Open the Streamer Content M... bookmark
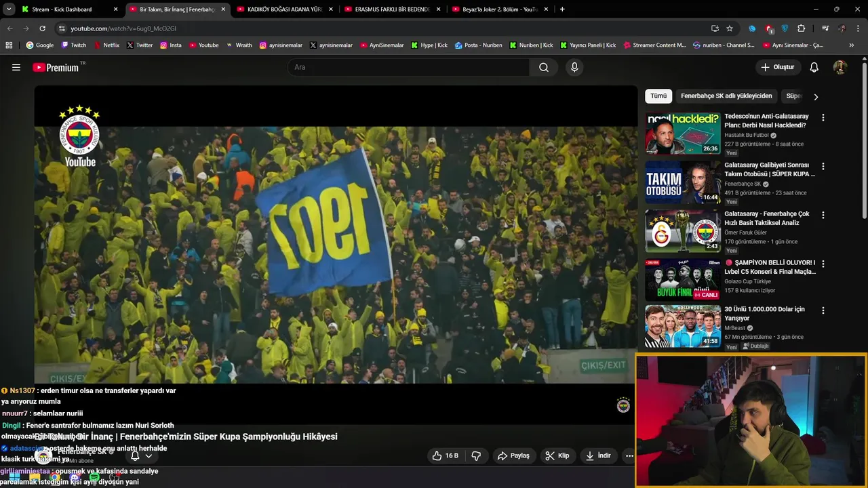Image resolution: width=868 pixels, height=488 pixels. pyautogui.click(x=654, y=45)
